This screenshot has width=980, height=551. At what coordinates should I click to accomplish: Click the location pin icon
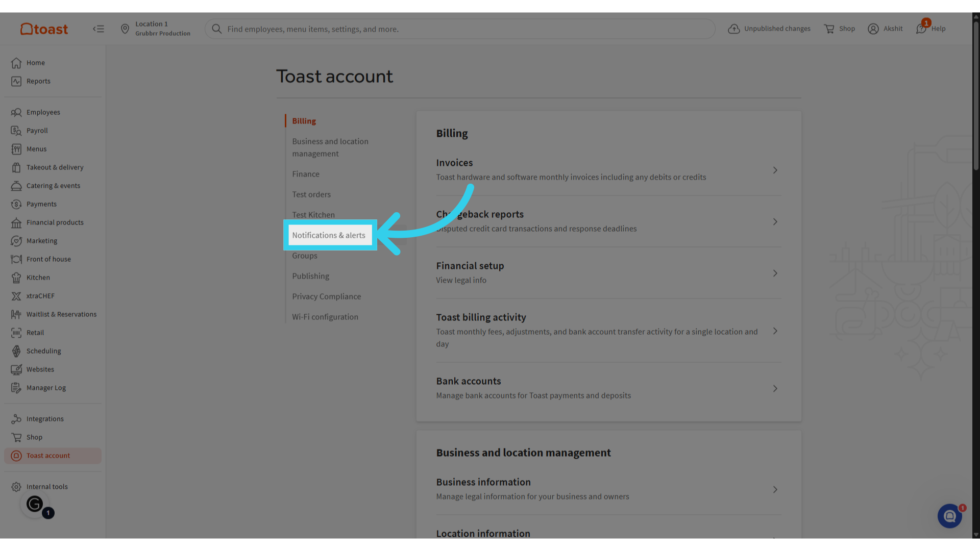[125, 29]
